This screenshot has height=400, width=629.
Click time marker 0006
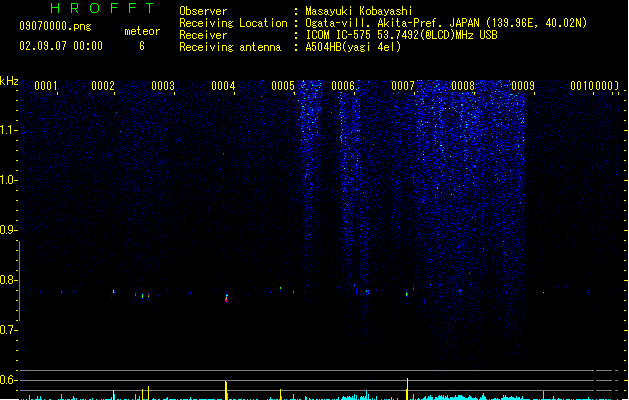343,86
